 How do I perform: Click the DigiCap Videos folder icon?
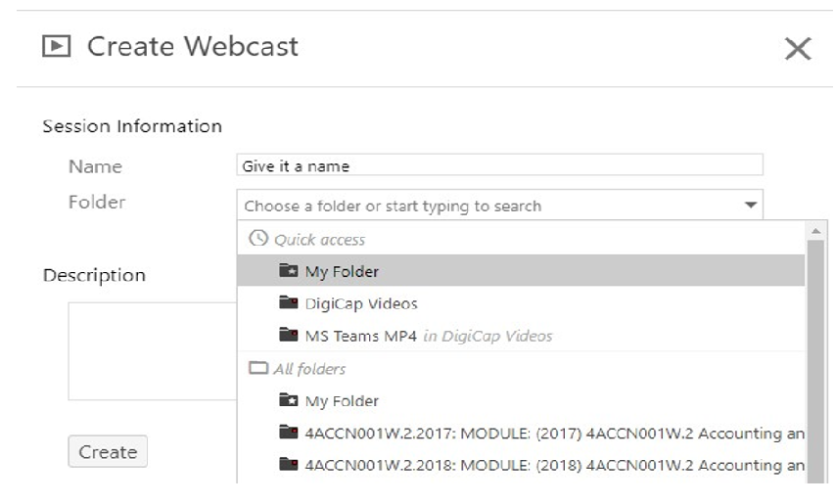tap(289, 302)
